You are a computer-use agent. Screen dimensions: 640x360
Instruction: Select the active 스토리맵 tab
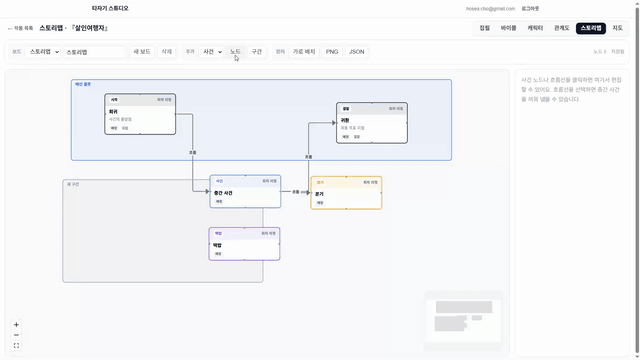coord(591,28)
